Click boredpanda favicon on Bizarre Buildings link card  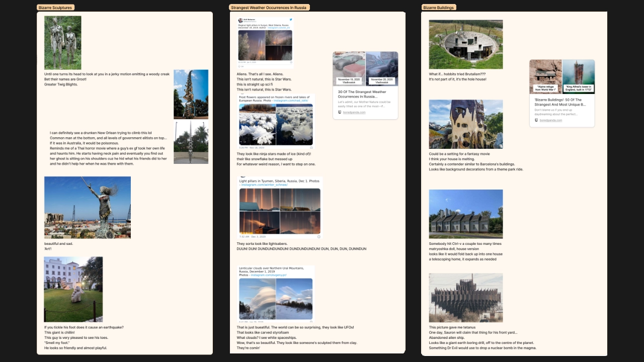click(536, 120)
